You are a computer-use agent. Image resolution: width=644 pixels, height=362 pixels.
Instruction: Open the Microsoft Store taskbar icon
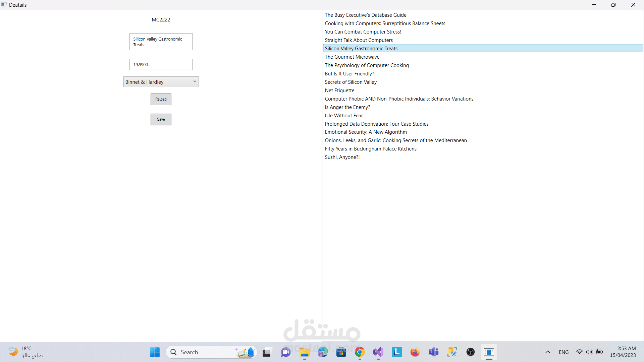pyautogui.click(x=341, y=352)
